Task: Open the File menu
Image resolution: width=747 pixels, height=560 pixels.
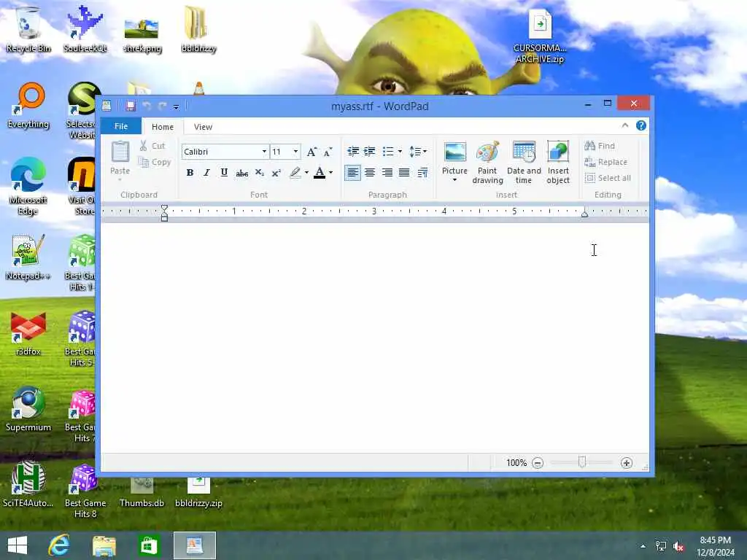Action: tap(121, 126)
